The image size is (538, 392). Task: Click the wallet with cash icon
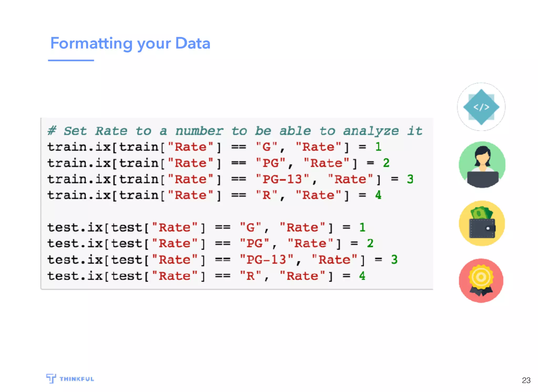[x=482, y=223]
